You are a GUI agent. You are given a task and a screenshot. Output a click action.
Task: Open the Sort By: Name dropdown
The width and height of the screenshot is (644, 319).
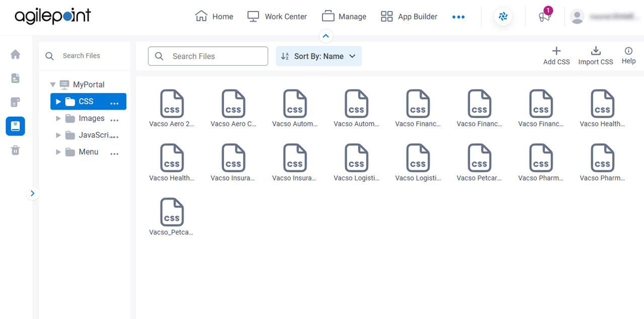tap(318, 56)
